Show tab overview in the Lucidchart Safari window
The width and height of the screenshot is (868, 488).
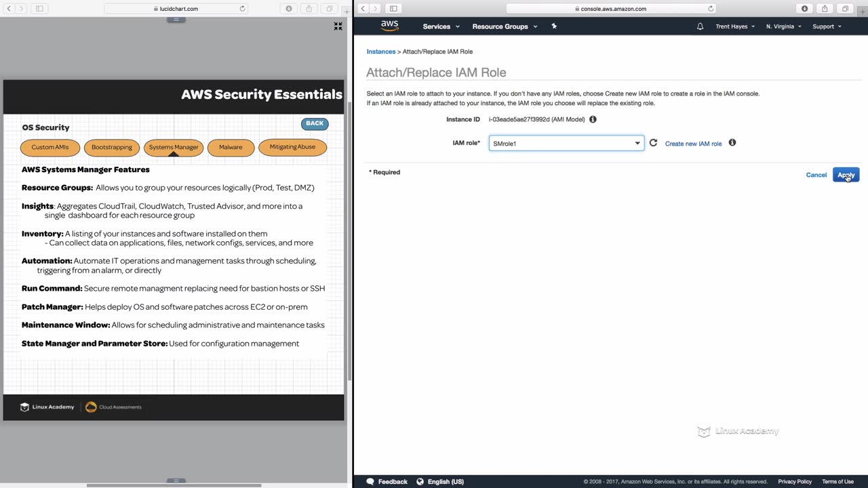[330, 9]
